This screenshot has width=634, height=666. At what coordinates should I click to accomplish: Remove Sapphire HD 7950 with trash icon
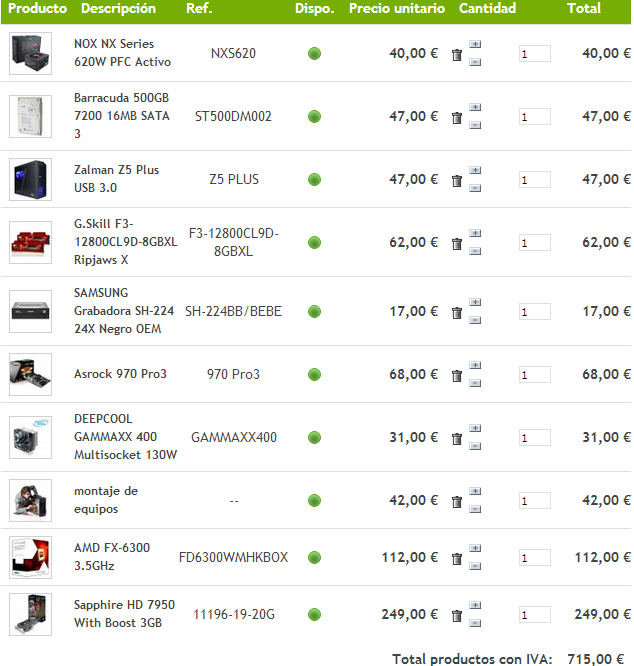coord(456,616)
